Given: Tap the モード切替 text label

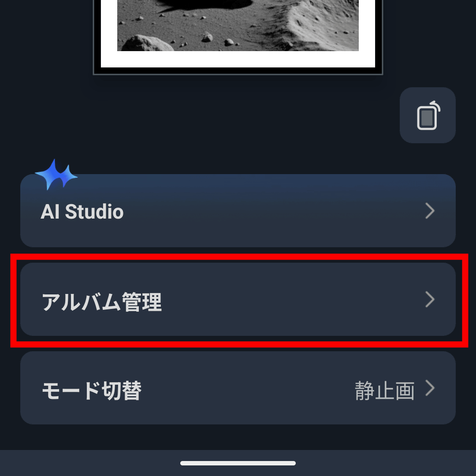Looking at the screenshot, I should 91,390.
